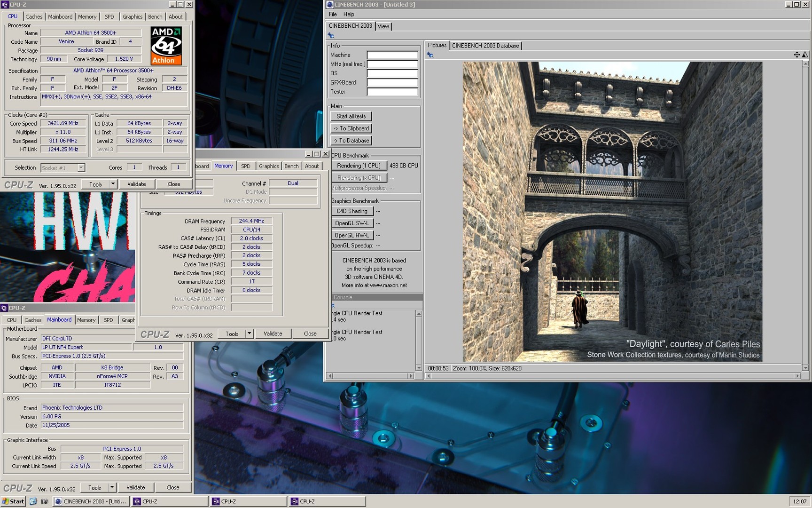Viewport: 812px width, 508px height.
Task: Click the third CPU-Z taskbar button
Action: point(327,501)
